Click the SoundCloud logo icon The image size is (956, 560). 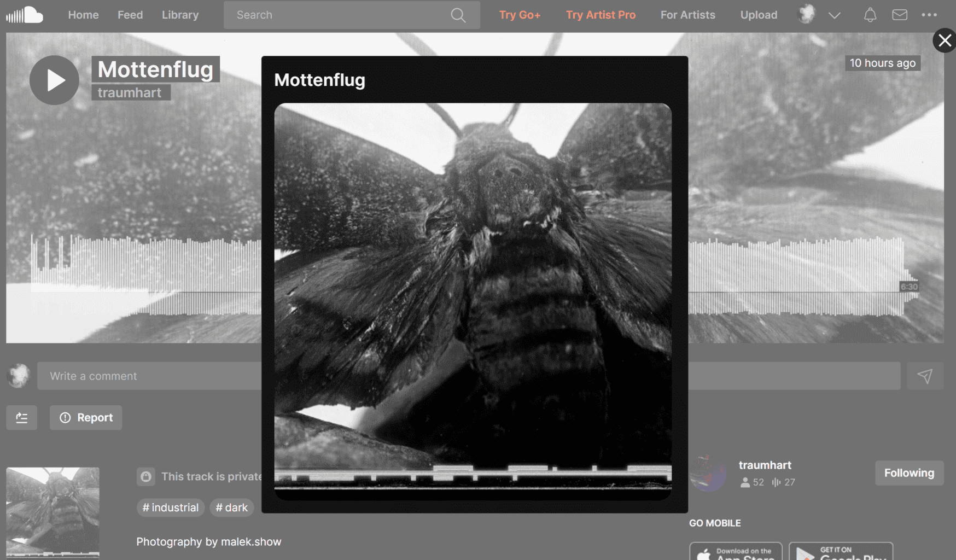pos(25,15)
